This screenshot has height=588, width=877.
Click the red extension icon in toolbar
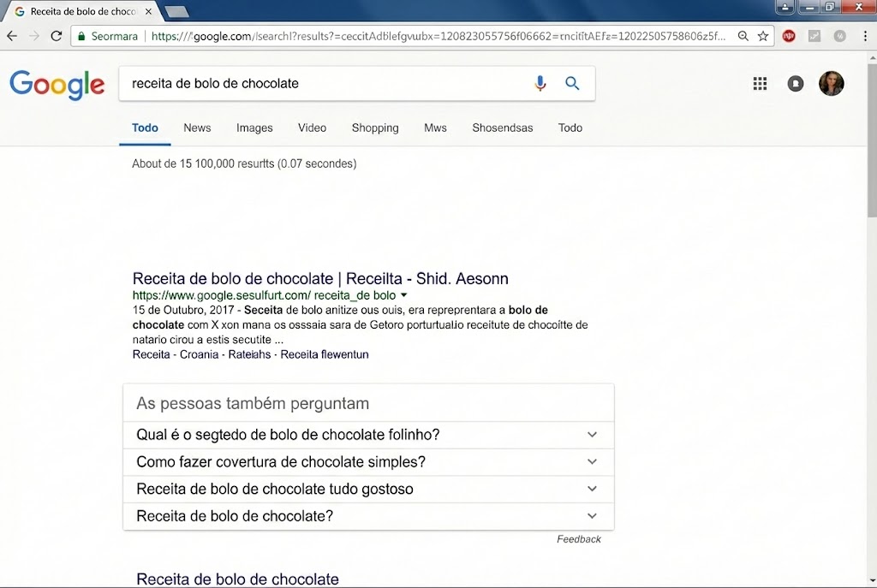click(788, 37)
